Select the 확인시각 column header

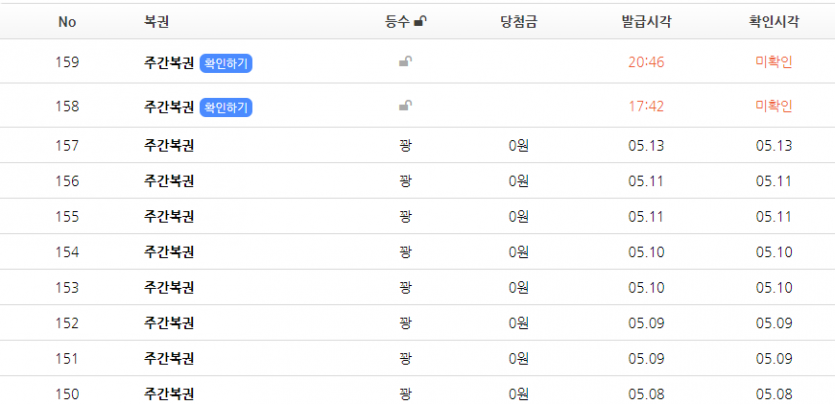(x=774, y=22)
